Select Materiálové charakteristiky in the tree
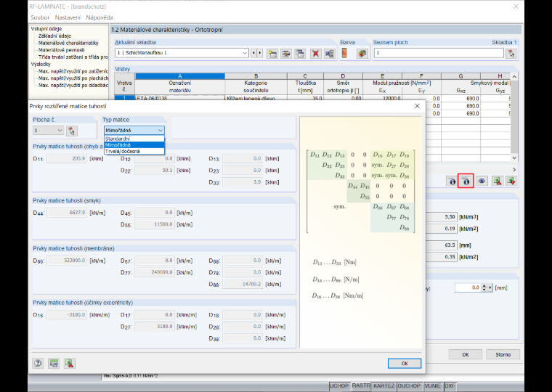This screenshot has width=552, height=392. click(x=69, y=43)
